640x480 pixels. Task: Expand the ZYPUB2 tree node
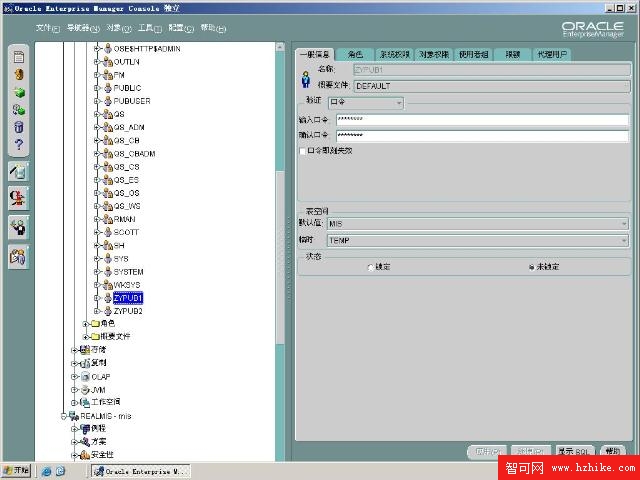click(97, 311)
